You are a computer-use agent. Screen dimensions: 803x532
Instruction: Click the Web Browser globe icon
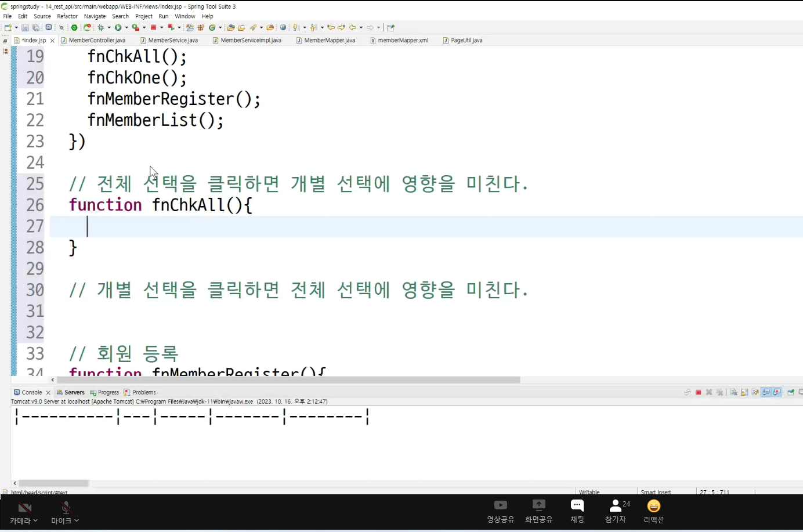(x=283, y=27)
